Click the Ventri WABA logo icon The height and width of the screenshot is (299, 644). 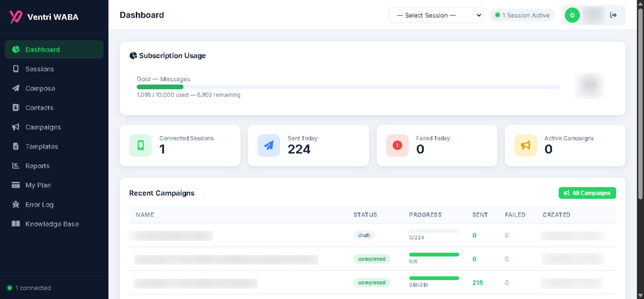tap(16, 16)
